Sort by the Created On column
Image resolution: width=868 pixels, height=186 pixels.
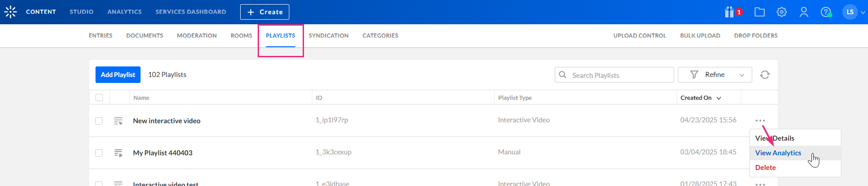pos(700,98)
